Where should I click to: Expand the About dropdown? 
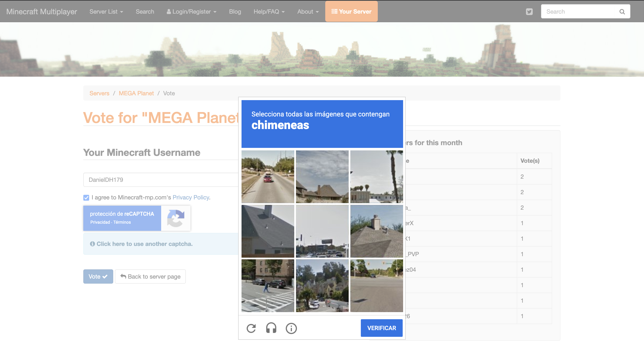(308, 12)
